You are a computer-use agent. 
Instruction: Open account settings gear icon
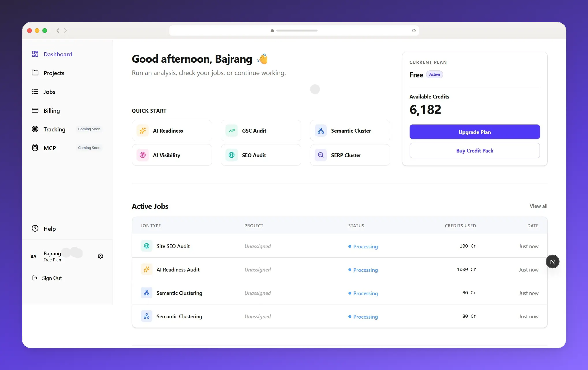click(100, 256)
